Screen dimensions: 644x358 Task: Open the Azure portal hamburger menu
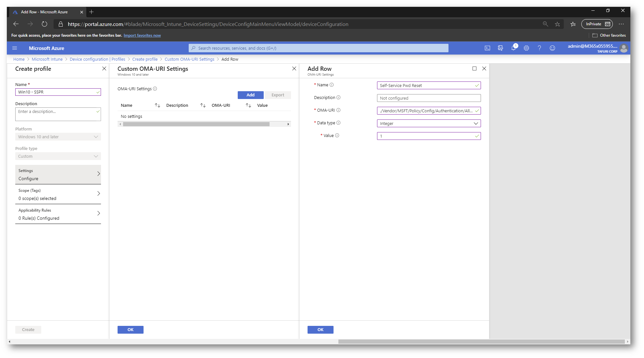pos(15,48)
